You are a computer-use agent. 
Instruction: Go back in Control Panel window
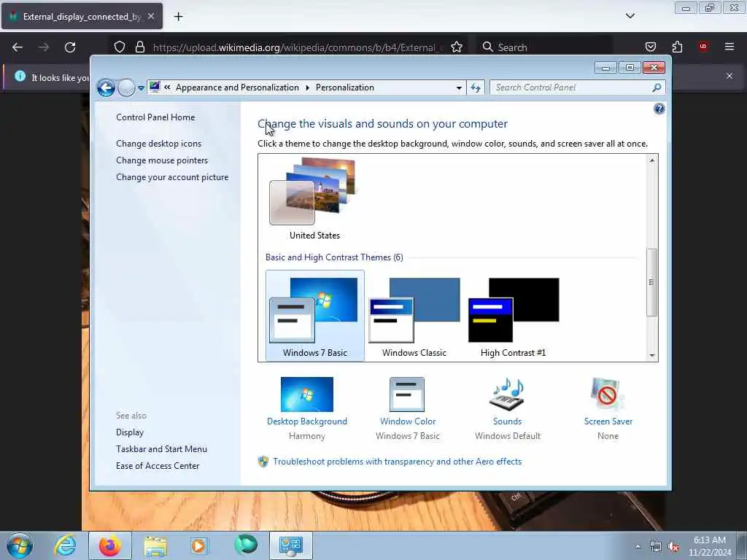[106, 88]
